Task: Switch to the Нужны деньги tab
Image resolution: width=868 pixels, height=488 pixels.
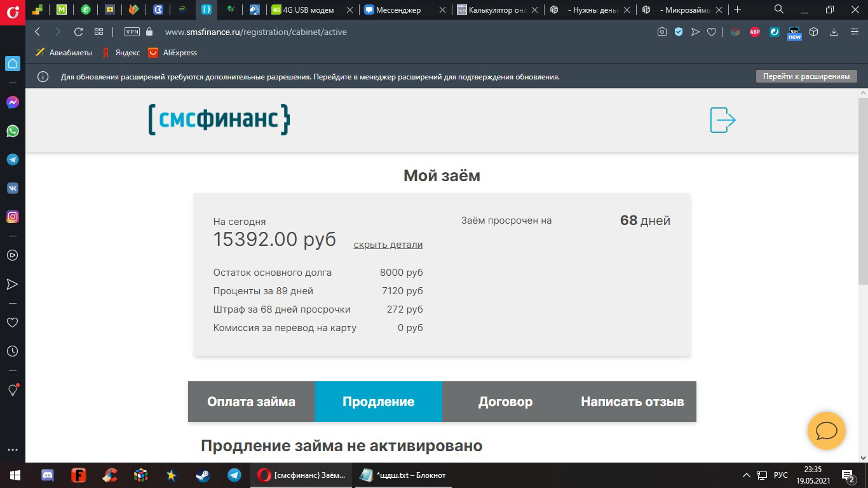Action: tap(591, 10)
